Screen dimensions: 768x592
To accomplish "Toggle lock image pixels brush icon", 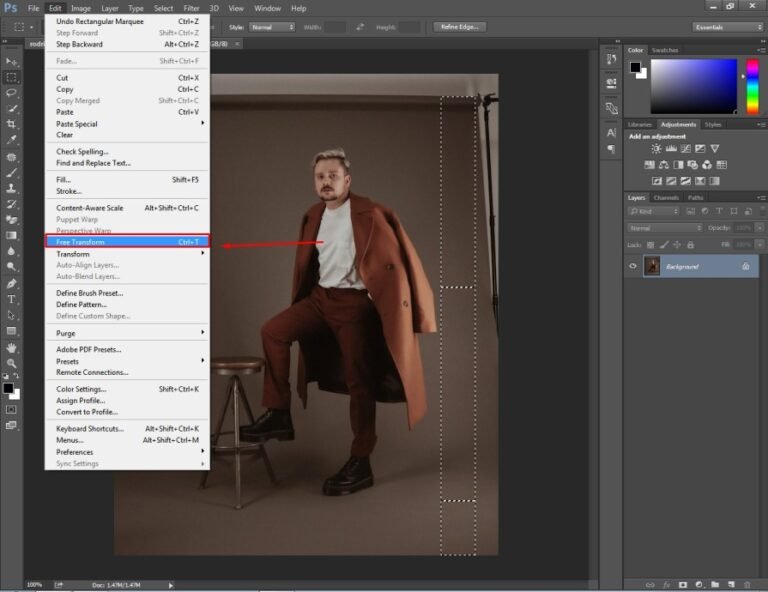I will [664, 245].
